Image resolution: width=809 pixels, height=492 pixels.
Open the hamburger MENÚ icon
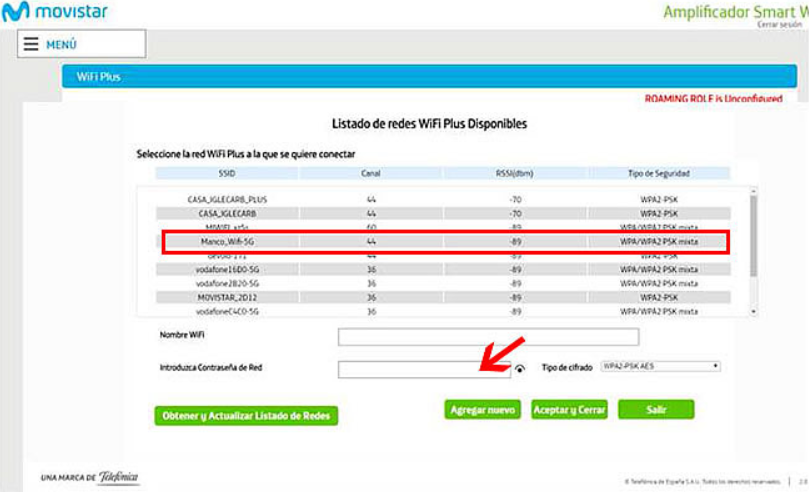coord(31,44)
